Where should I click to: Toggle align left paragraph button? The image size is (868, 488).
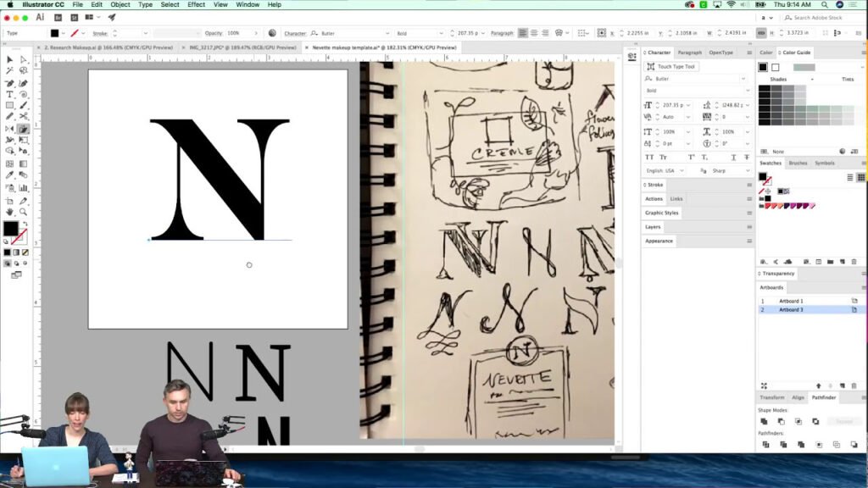[522, 33]
